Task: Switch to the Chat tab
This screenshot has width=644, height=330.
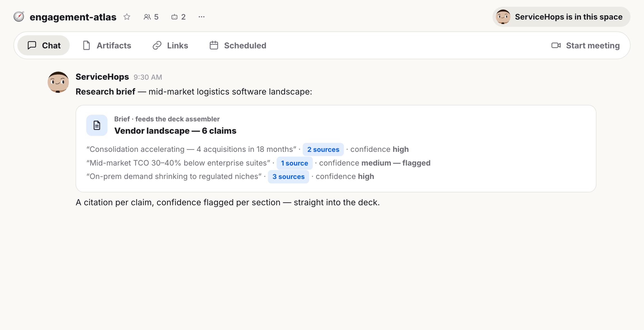Action: pos(44,45)
